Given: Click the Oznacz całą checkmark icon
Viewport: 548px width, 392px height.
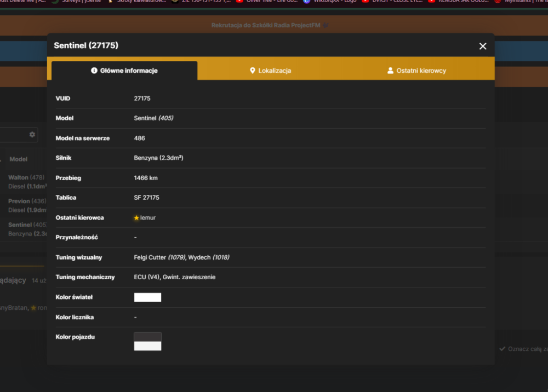Looking at the screenshot, I should pyautogui.click(x=502, y=349).
